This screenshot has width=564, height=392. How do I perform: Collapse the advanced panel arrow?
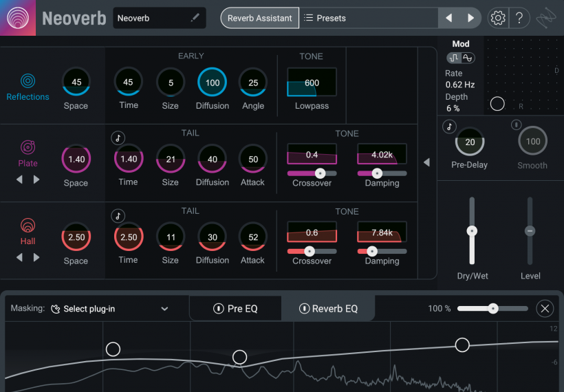click(x=427, y=162)
